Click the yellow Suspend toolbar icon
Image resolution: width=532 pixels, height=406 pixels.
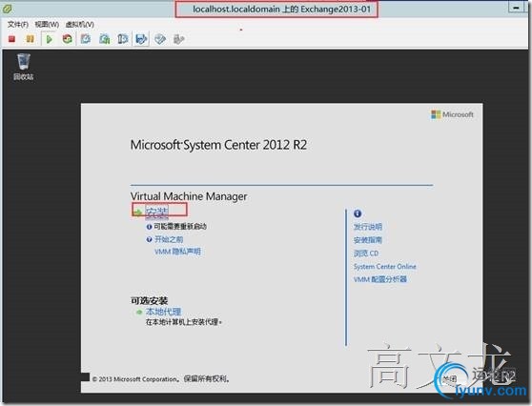pos(31,39)
